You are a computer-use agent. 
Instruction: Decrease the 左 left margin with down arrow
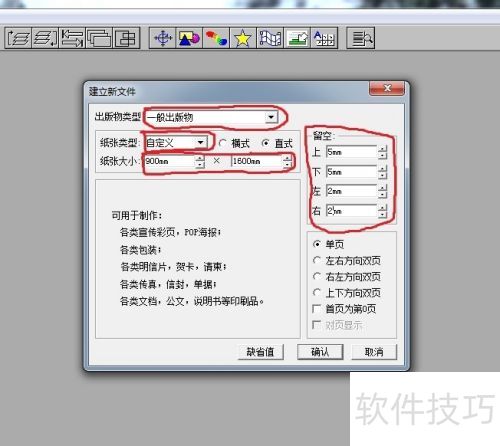pos(383,195)
